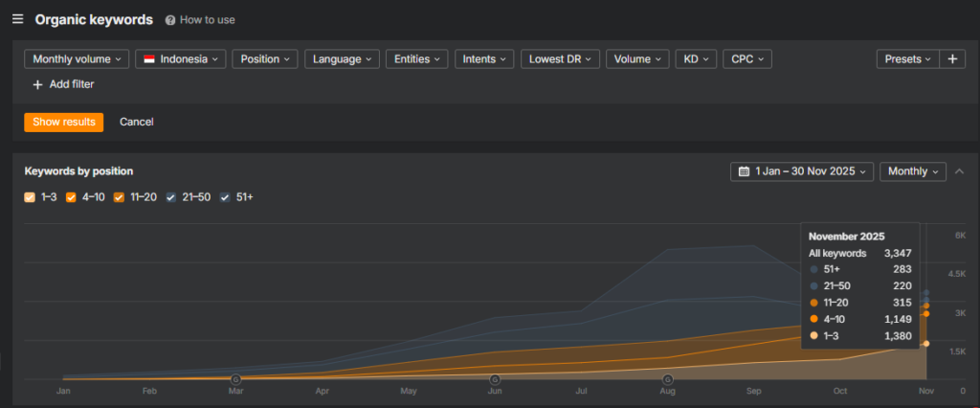Open the Presets menu
Screen dimensions: 980x408
[905, 59]
